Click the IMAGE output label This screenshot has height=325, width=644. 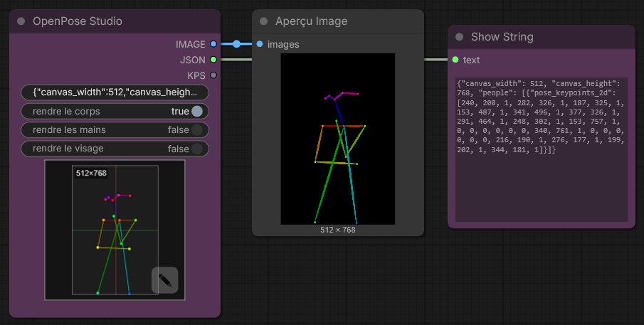pyautogui.click(x=190, y=44)
